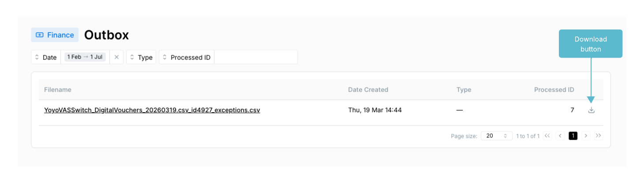This screenshot has width=644, height=184.
Task: Sort by the Date Created column header
Action: [368, 90]
